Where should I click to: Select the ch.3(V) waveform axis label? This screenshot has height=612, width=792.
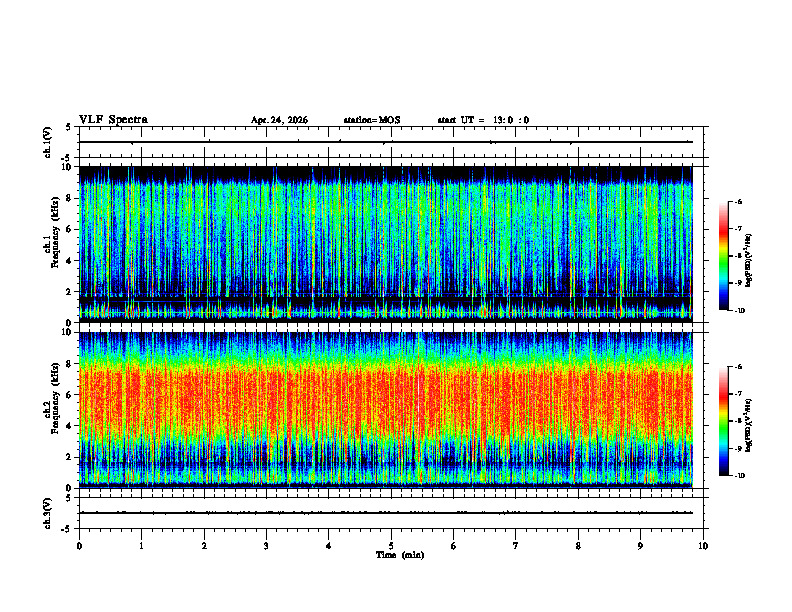pos(48,513)
